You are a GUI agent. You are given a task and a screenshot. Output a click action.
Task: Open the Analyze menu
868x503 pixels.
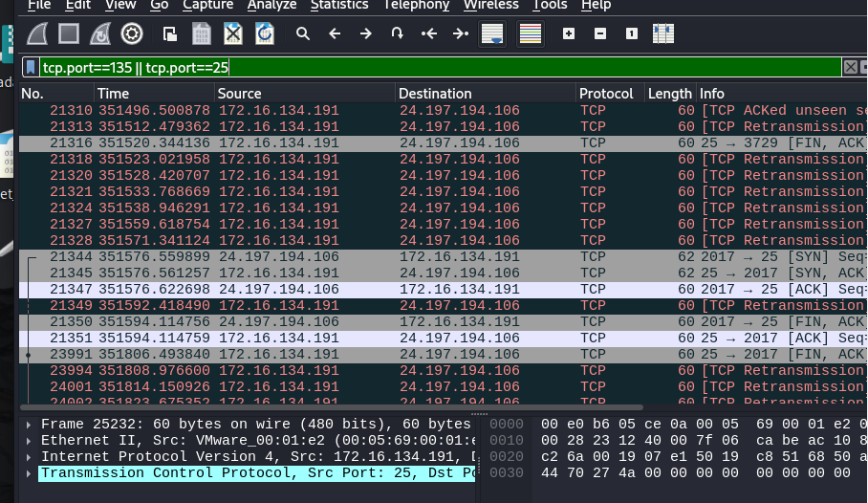(271, 5)
